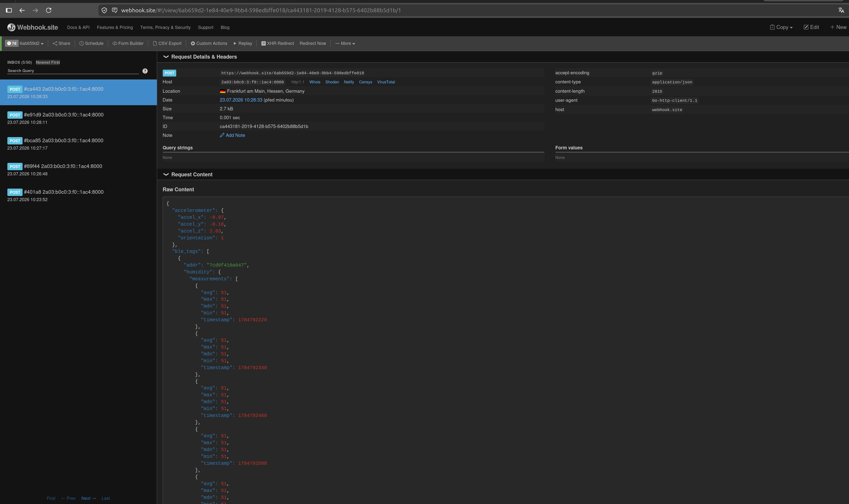Click the addr value 7cd9f410a047
Screen dimensions: 849x504
pos(227,265)
